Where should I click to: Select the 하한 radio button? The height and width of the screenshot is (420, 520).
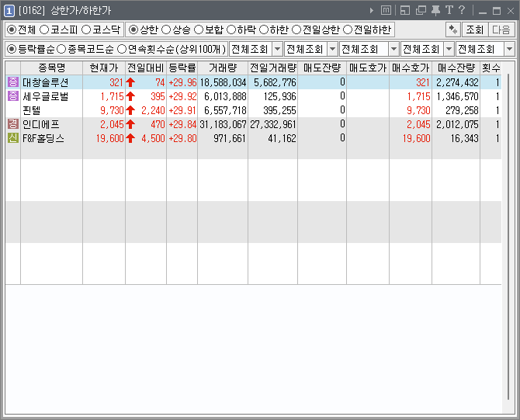(x=264, y=30)
